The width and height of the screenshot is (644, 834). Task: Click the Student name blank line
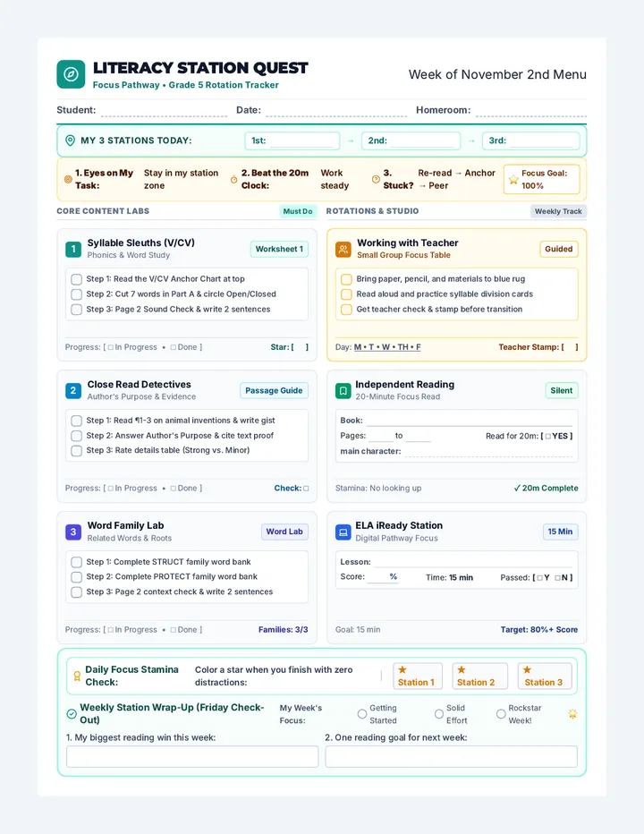164,111
